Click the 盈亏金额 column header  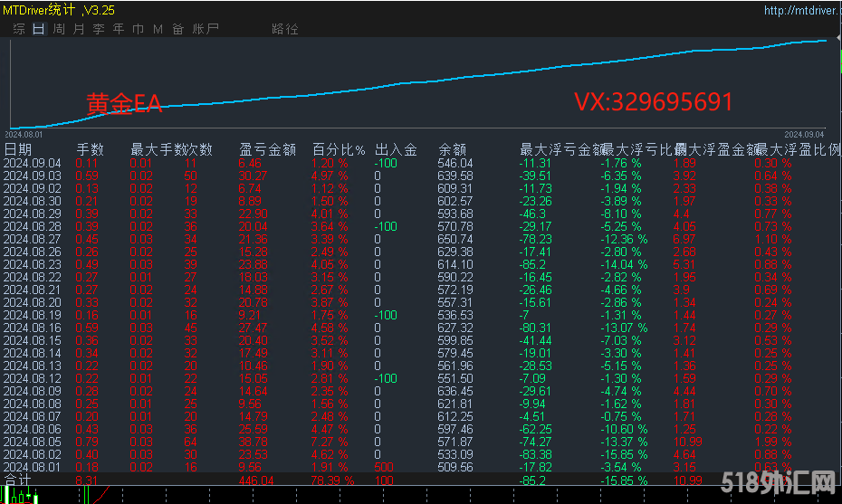point(267,149)
